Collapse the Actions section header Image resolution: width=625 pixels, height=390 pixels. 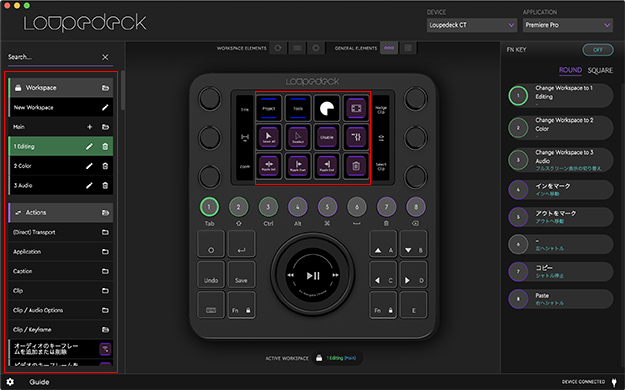click(61, 213)
